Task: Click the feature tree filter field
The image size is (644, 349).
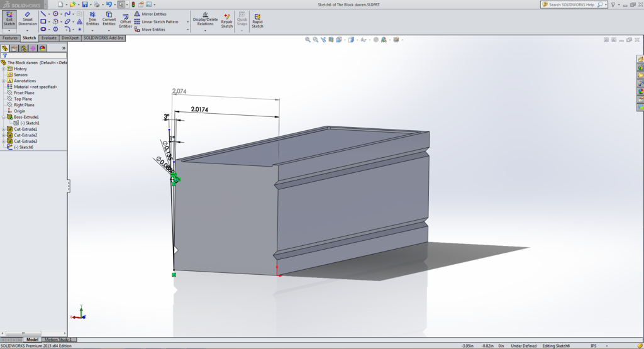Action: pyautogui.click(x=34, y=55)
